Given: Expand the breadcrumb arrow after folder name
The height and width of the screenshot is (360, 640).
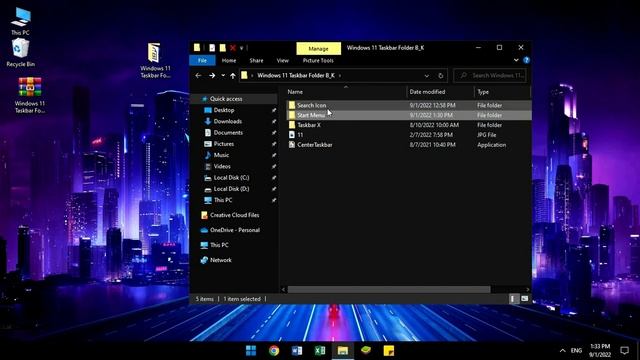Looking at the screenshot, I should tap(340, 76).
